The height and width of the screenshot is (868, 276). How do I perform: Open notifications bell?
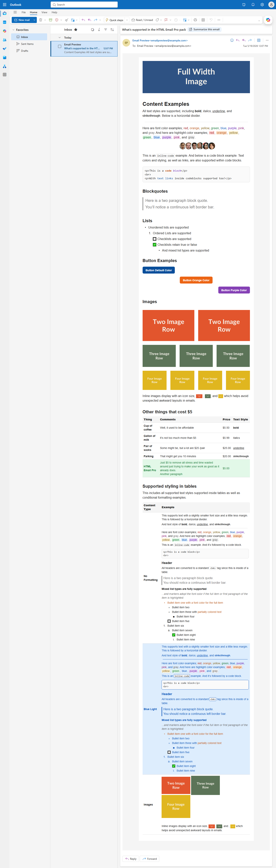253,5
